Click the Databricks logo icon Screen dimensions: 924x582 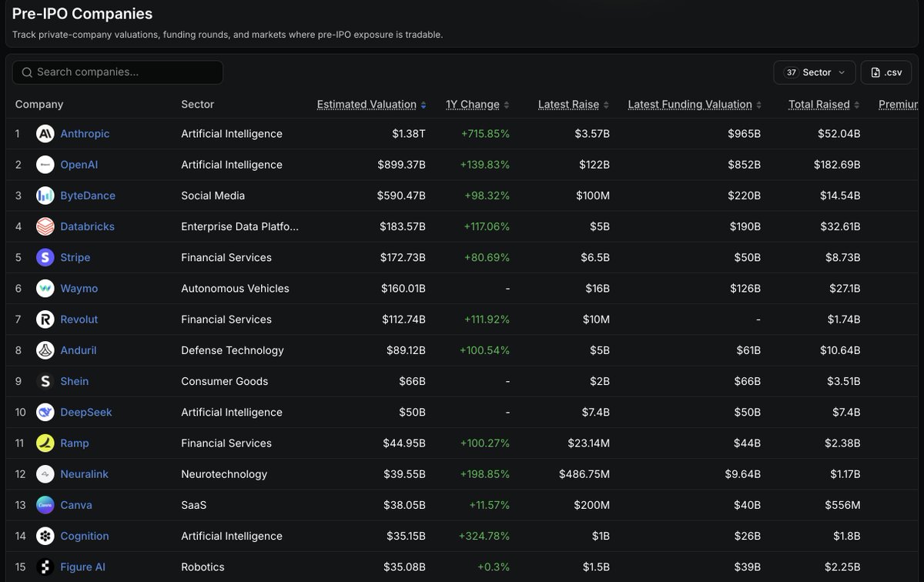point(45,226)
